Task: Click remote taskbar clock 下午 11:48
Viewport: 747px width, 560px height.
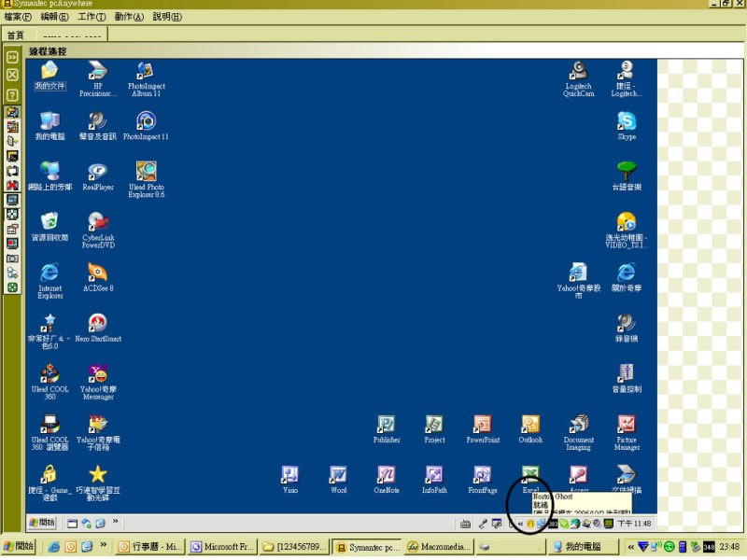Action: click(x=634, y=524)
